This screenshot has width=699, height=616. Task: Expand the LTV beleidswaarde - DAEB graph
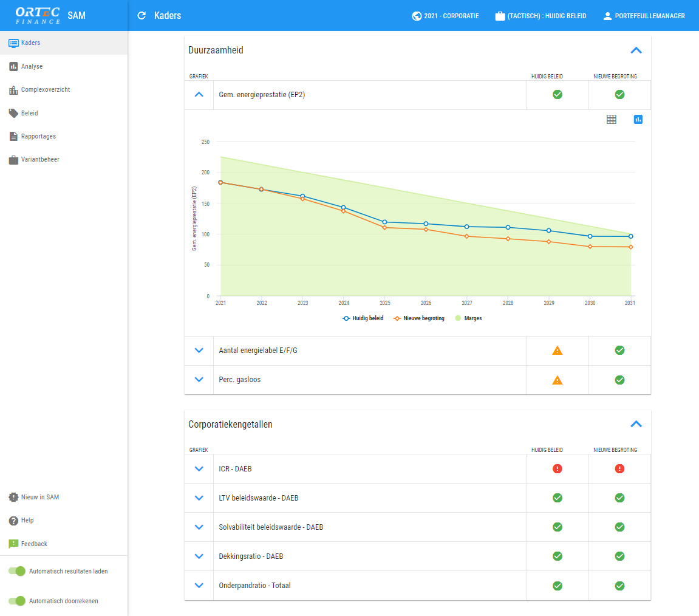(199, 498)
